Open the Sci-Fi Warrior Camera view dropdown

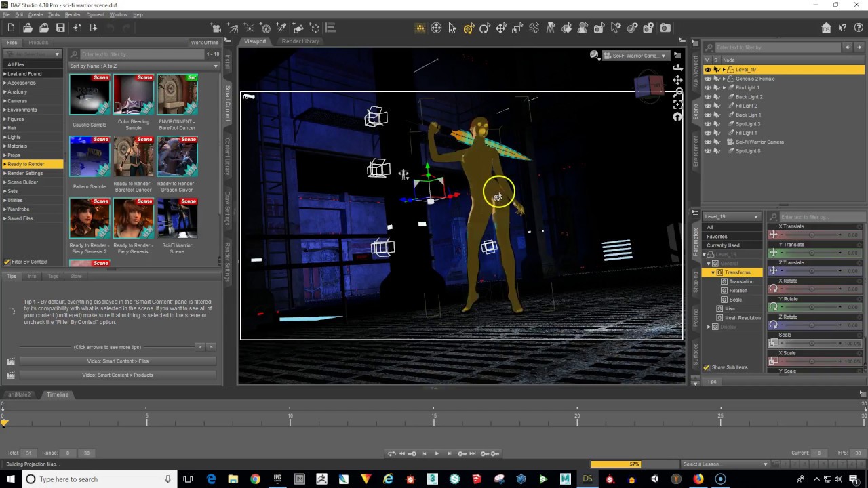635,56
